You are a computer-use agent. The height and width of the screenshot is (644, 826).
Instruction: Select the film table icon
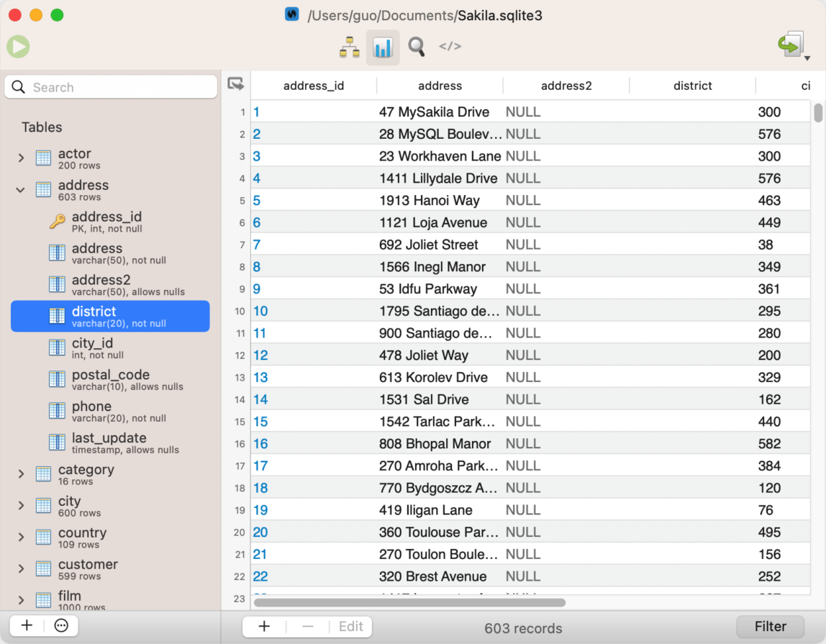(43, 600)
